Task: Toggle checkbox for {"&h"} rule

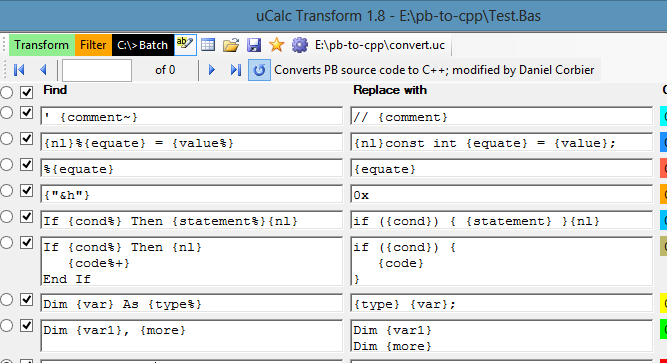Action: click(x=26, y=191)
